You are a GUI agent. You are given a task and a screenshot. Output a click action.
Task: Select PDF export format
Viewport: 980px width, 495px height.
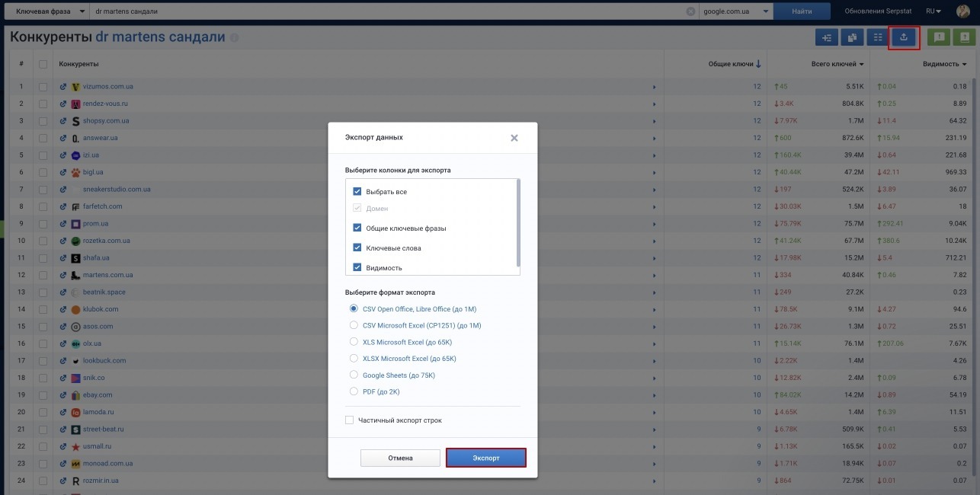click(354, 391)
